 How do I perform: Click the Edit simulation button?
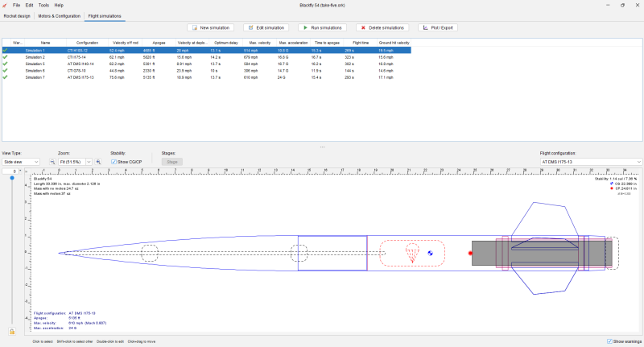tap(266, 27)
